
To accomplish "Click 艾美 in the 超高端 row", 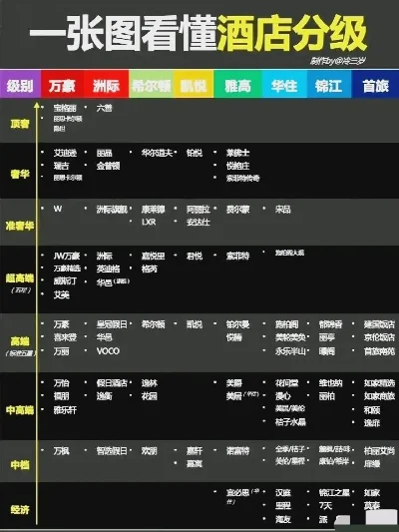I will click(x=61, y=294).
